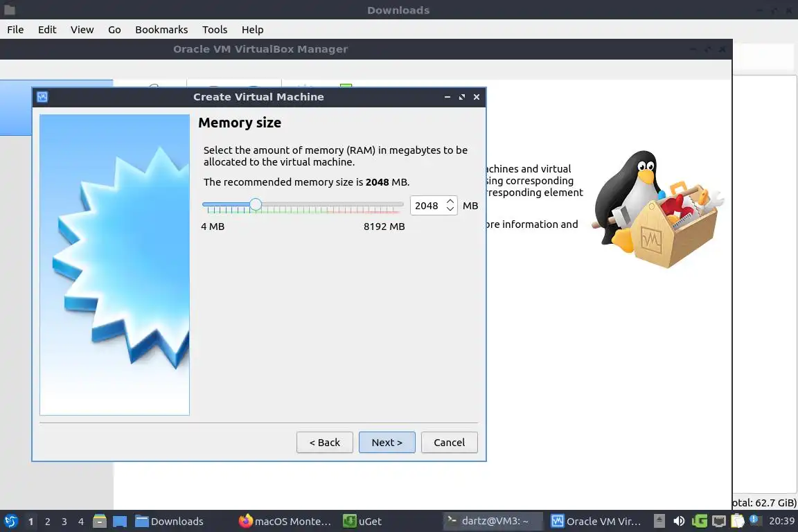This screenshot has width=798, height=532.
Task: Switch to workspace 2
Action: point(48,522)
